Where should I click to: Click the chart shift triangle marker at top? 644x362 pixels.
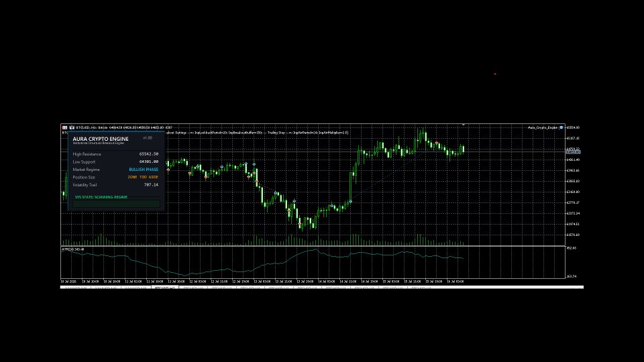point(464,125)
